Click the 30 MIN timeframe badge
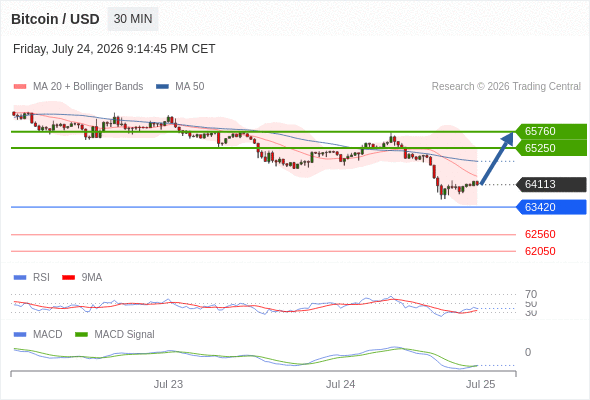The width and height of the screenshot is (590, 400). pos(133,19)
